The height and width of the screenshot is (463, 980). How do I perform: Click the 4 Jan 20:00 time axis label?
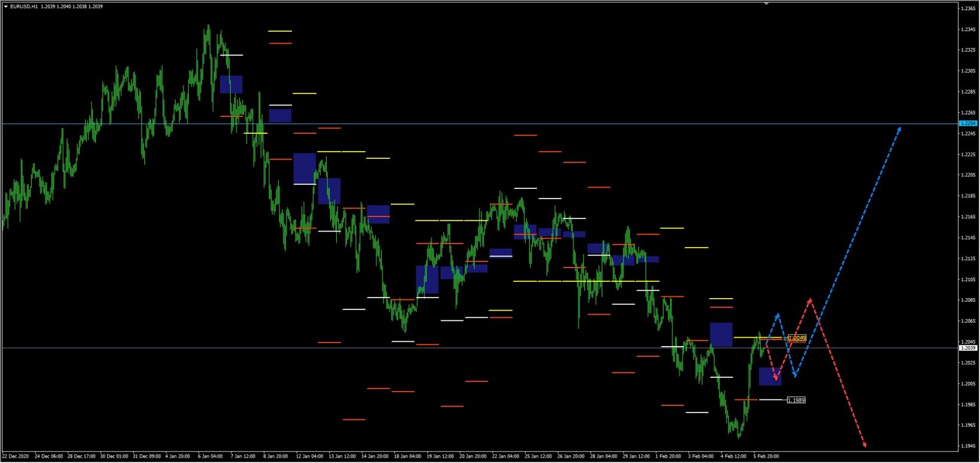tap(178, 456)
